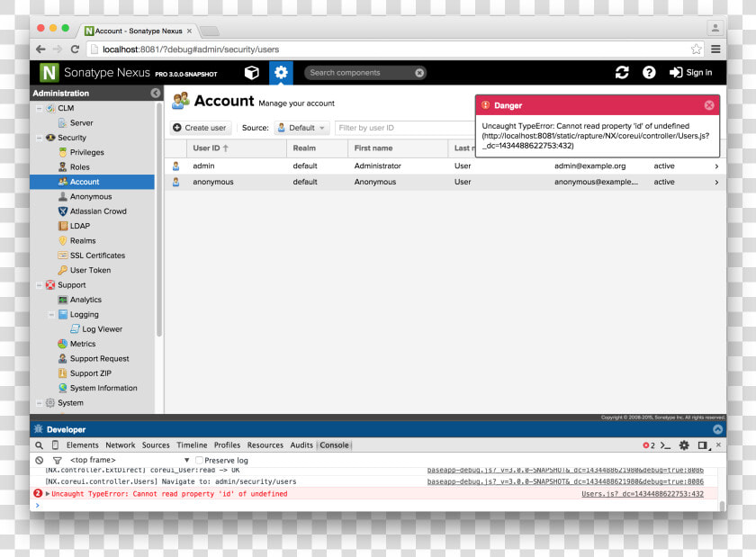Open SSL Certificates page
The width and height of the screenshot is (756, 557).
pos(92,256)
